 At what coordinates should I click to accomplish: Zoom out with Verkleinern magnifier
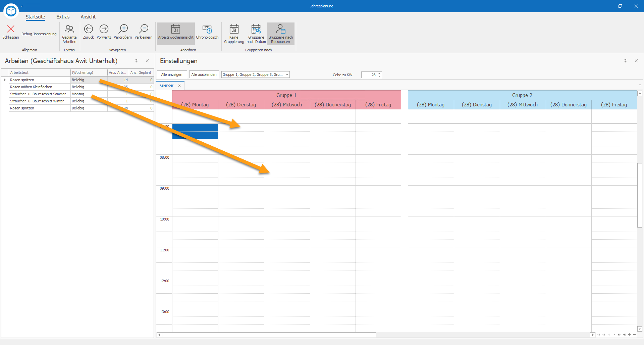(x=144, y=32)
